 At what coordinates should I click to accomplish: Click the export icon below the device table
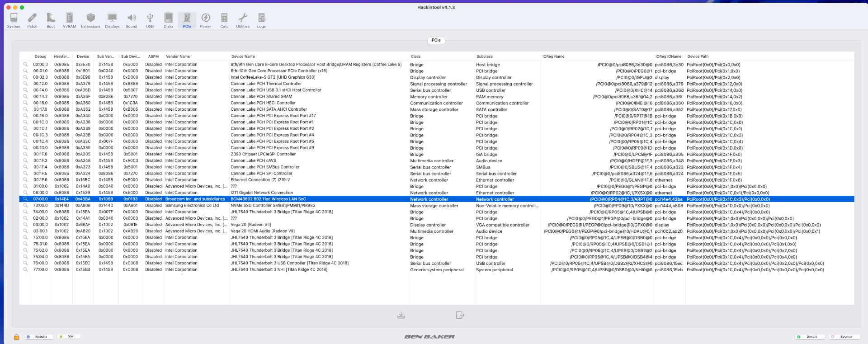point(460,315)
